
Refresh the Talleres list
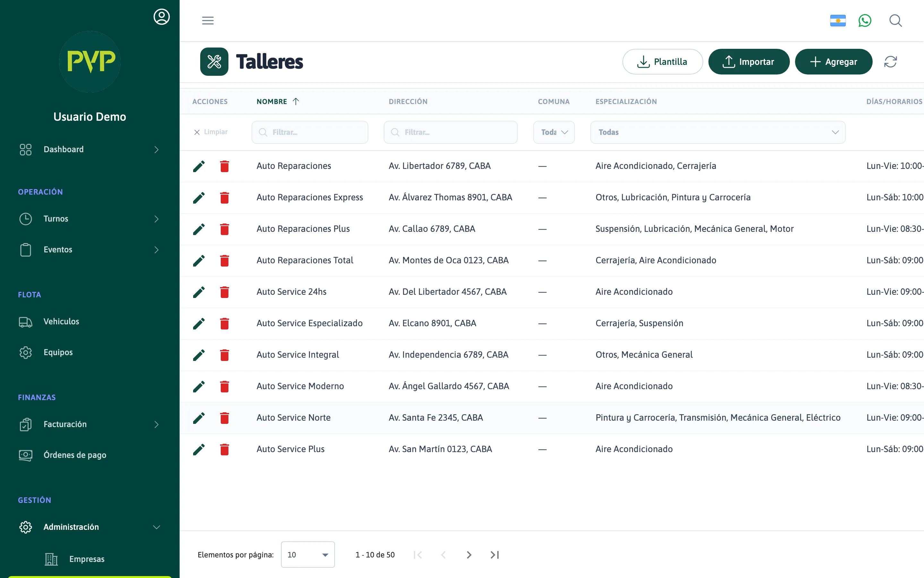(x=890, y=62)
